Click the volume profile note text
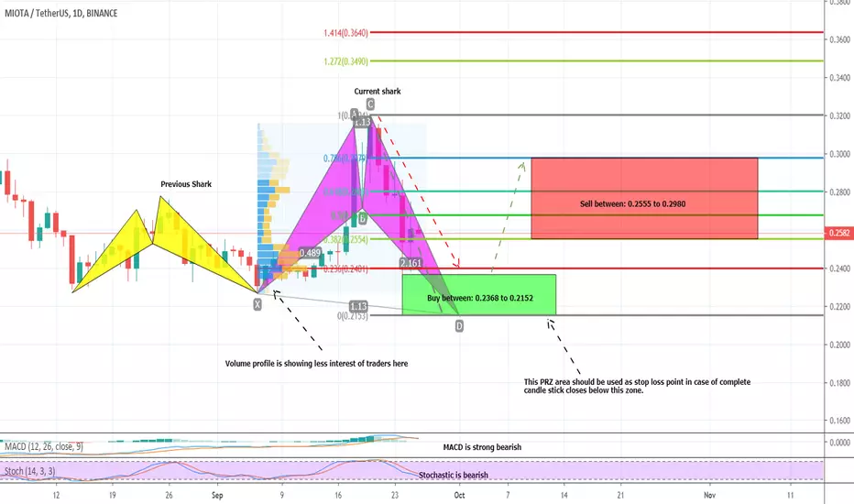 (316, 364)
